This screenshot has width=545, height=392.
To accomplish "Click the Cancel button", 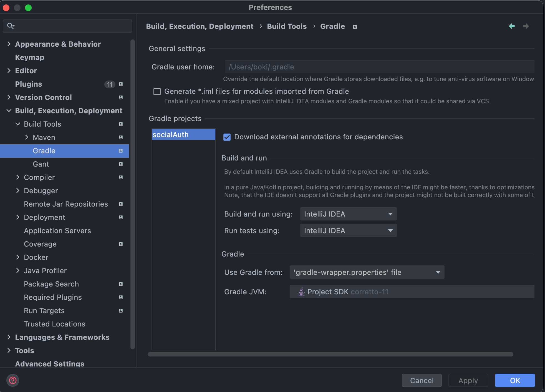I will click(x=422, y=380).
